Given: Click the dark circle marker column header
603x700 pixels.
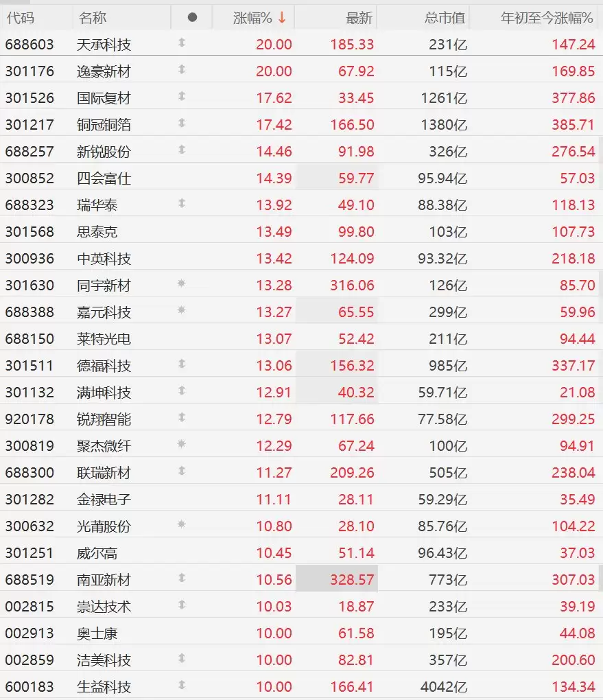Looking at the screenshot, I should (192, 17).
